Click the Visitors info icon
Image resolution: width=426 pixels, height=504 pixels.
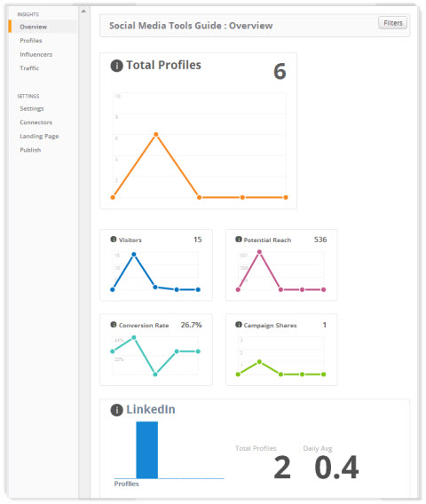coord(114,240)
